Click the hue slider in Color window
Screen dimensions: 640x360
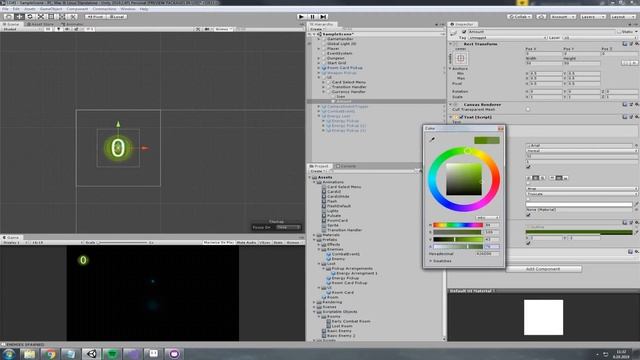click(x=458, y=225)
